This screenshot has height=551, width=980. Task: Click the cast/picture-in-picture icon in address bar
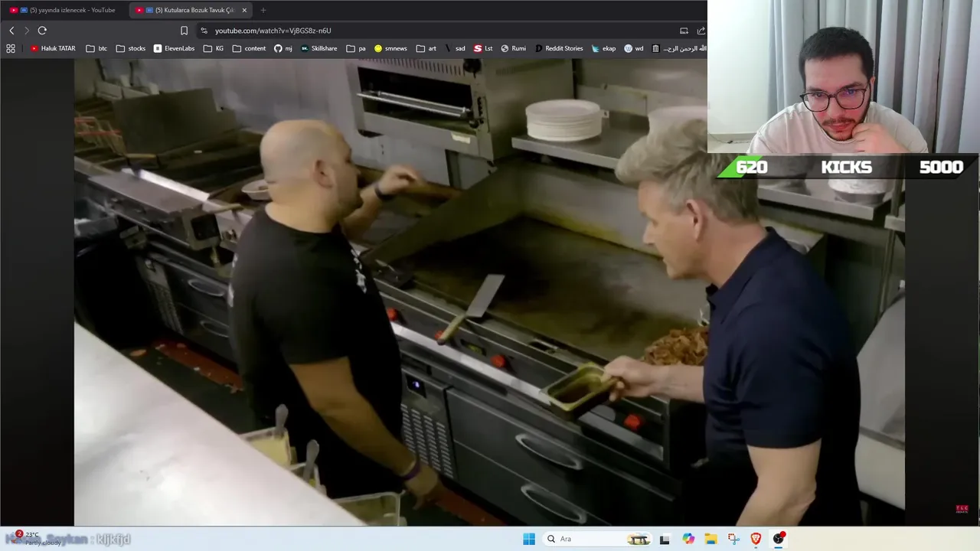tap(684, 31)
